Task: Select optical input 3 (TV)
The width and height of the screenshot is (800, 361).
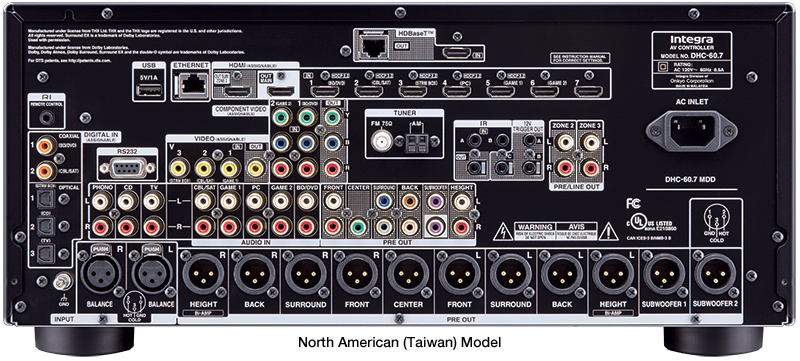Action: (45, 253)
